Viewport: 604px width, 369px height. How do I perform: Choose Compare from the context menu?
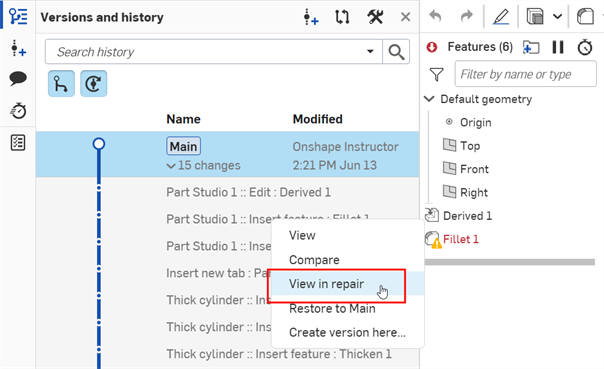click(314, 260)
